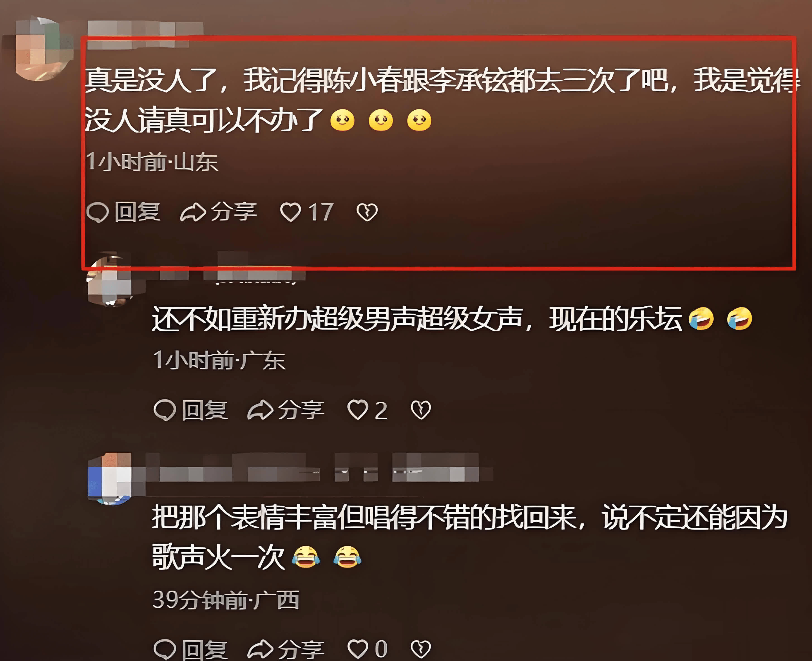Like the 广西 comment with 0 likes

click(357, 649)
